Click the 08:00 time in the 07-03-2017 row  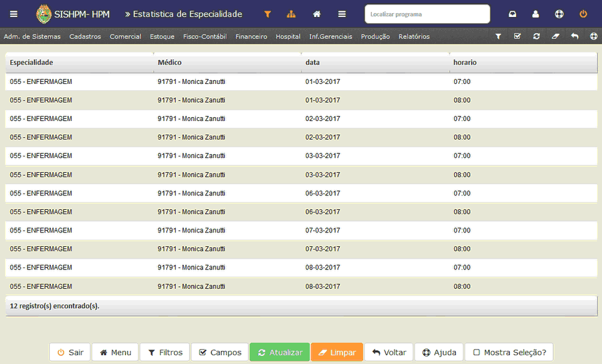tap(462, 249)
